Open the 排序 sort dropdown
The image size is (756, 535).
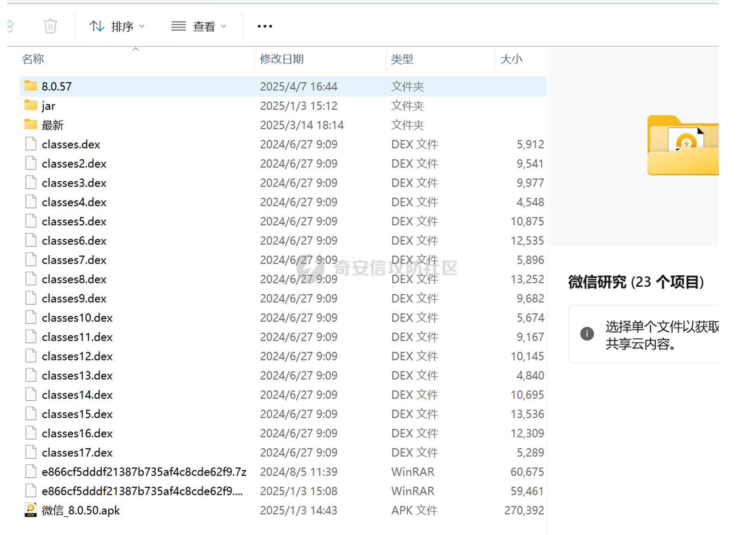117,27
